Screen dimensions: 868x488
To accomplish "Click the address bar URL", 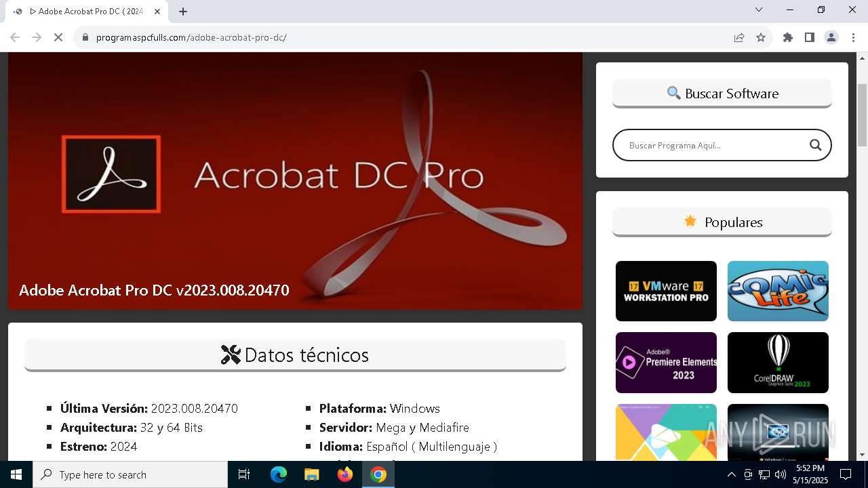I will 191,37.
